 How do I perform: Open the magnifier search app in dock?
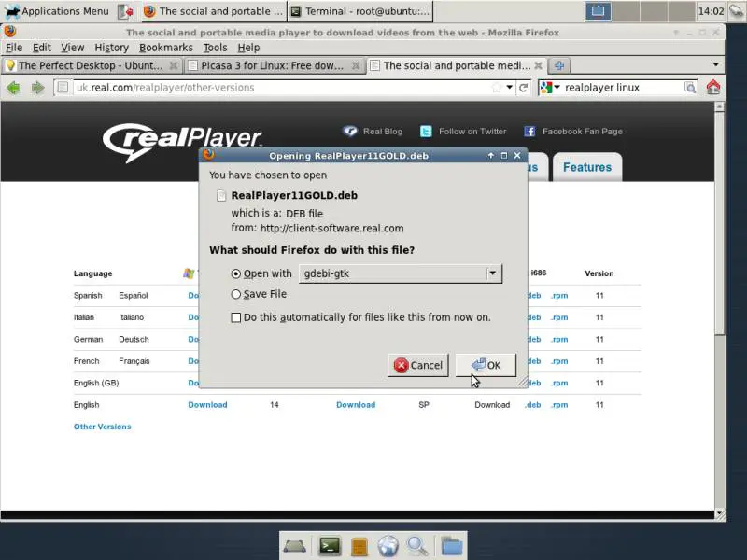[417, 546]
